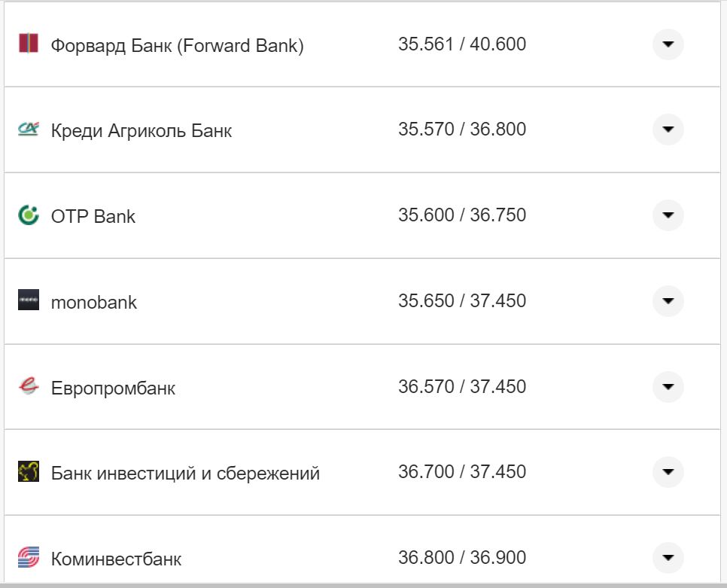This screenshot has height=588, width=727.
Task: Open the monobank dropdown arrow
Action: 668,301
